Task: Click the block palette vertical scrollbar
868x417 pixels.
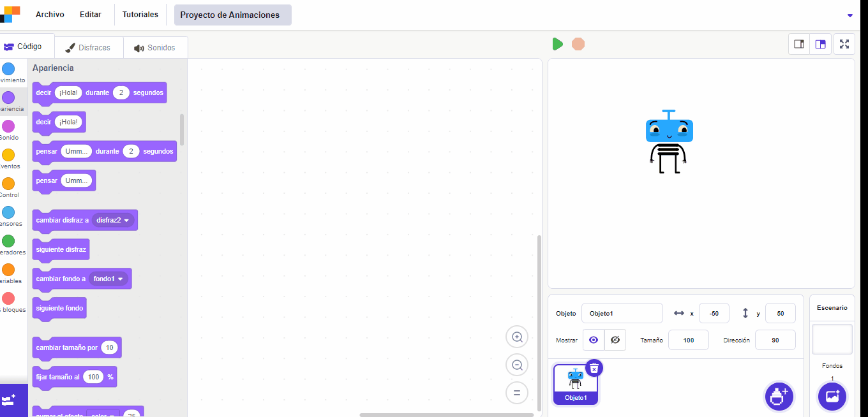Action: click(x=182, y=129)
